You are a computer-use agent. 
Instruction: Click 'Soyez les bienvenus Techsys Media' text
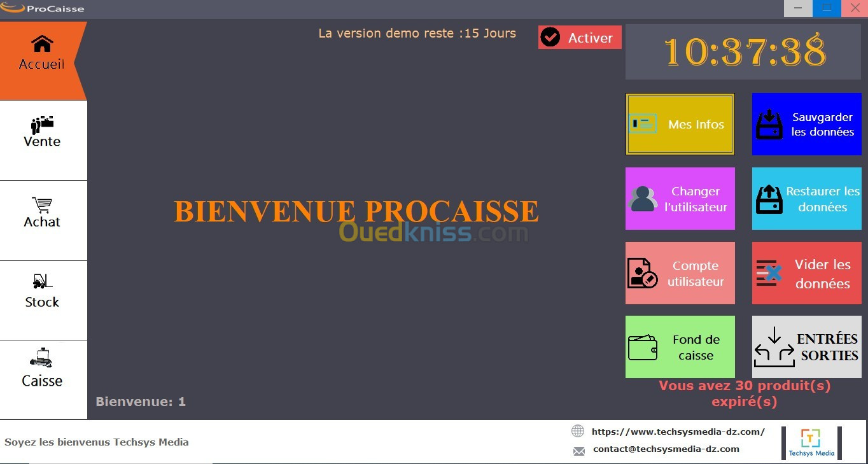pos(97,442)
